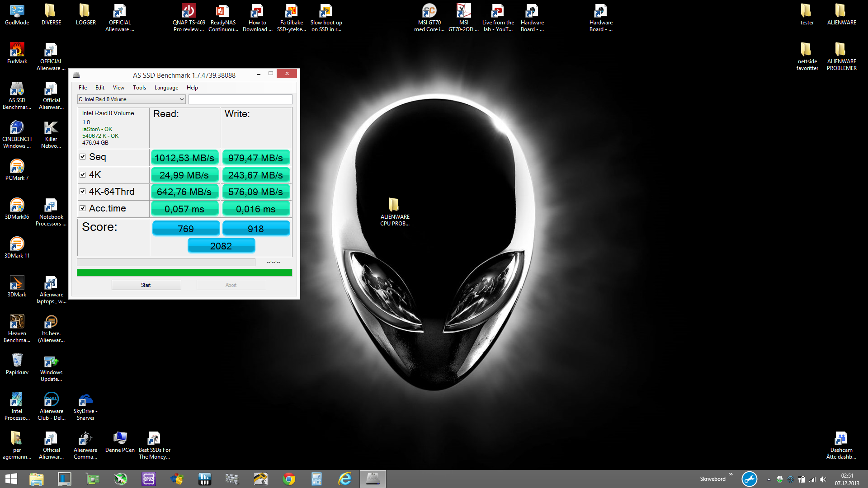Open the View menu
The width and height of the screenshot is (868, 488).
pos(118,88)
